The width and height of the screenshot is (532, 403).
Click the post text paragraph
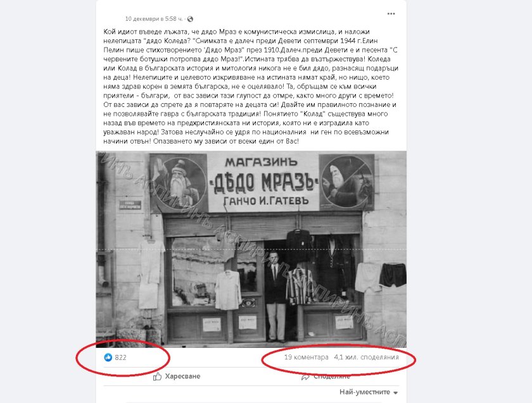pyautogui.click(x=251, y=87)
